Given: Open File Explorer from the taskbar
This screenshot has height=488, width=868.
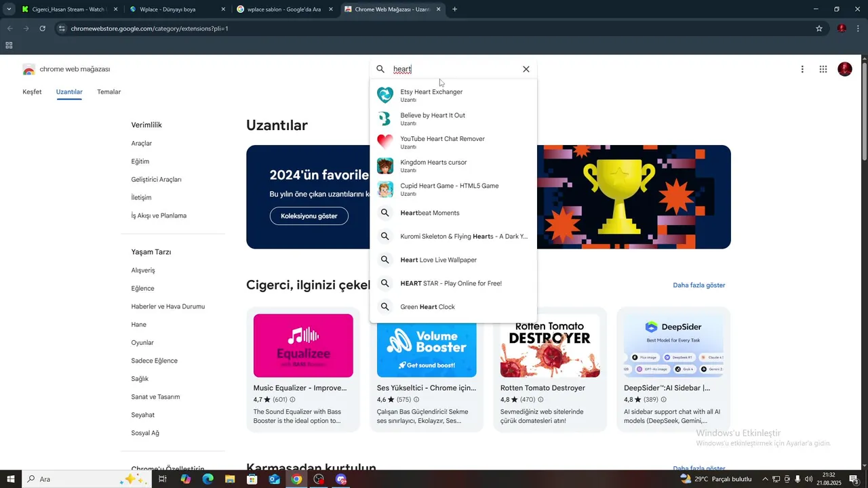Looking at the screenshot, I should (230, 479).
